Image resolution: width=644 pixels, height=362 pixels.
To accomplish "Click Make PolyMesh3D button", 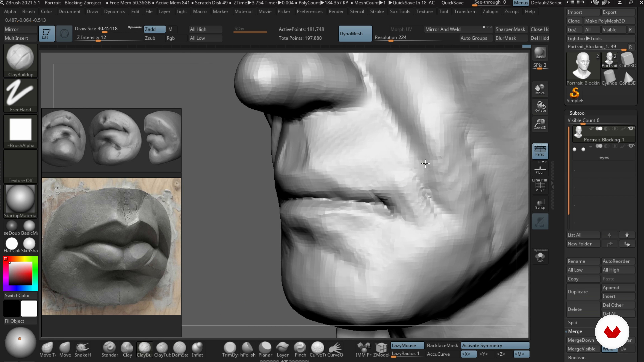I will 610,21.
